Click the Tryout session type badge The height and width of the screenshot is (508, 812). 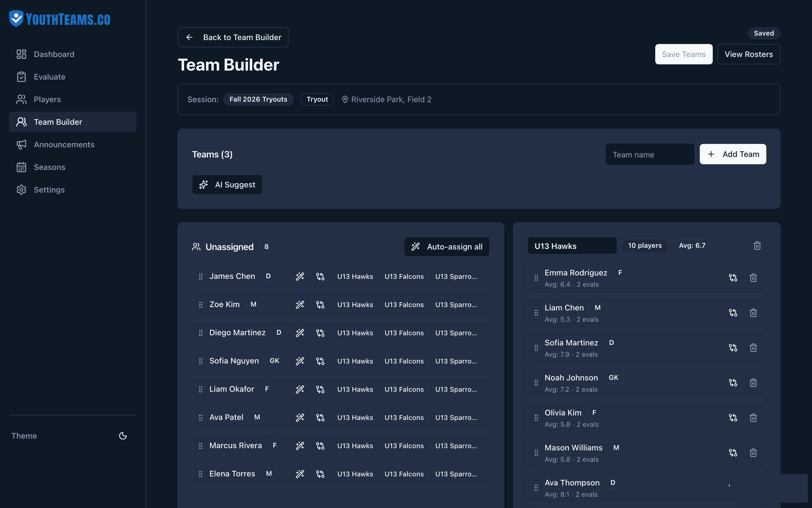pyautogui.click(x=317, y=99)
